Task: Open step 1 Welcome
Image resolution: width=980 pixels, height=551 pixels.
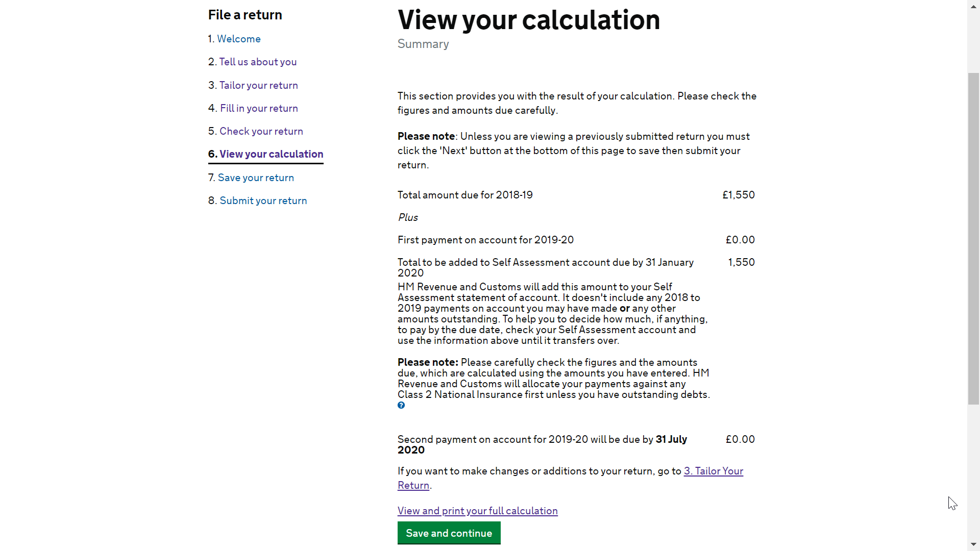Action: pyautogui.click(x=239, y=39)
